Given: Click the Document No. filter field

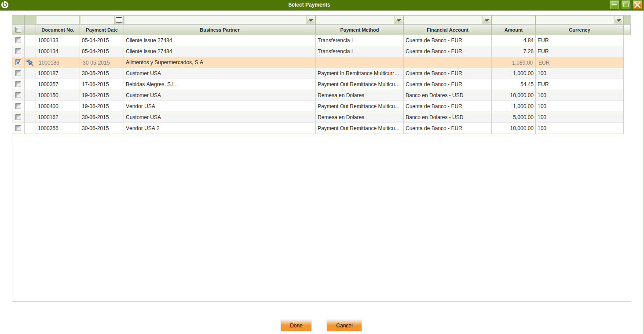Looking at the screenshot, I should click(58, 20).
